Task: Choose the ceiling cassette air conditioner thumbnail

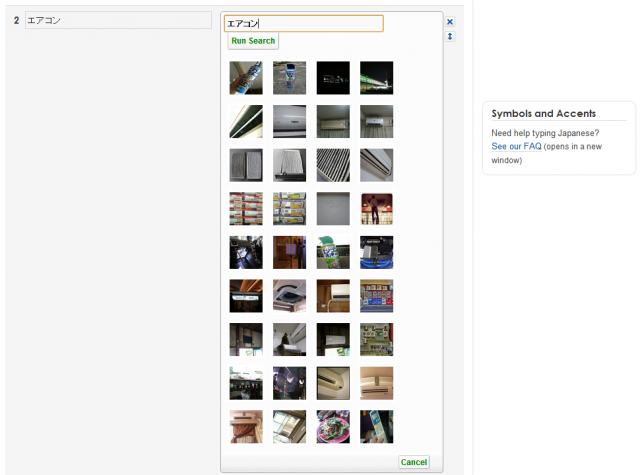Action: point(289,296)
